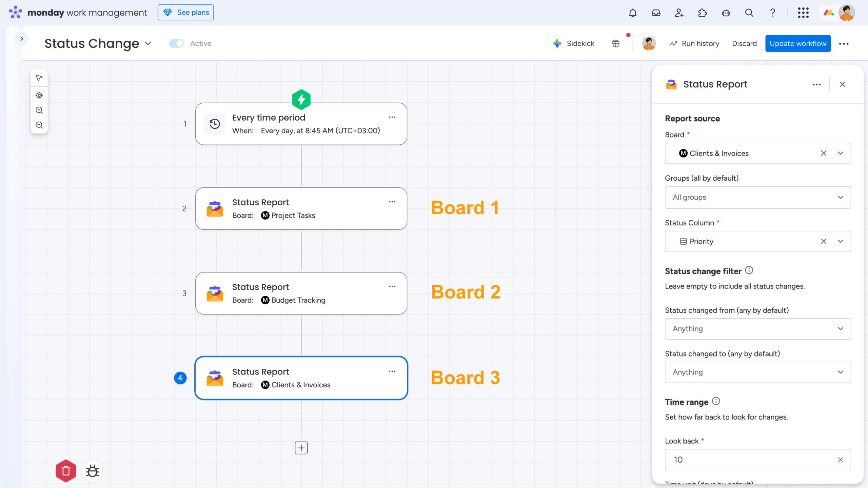Open options menu for Every time period block
This screenshot has width=868, height=488.
click(x=392, y=117)
